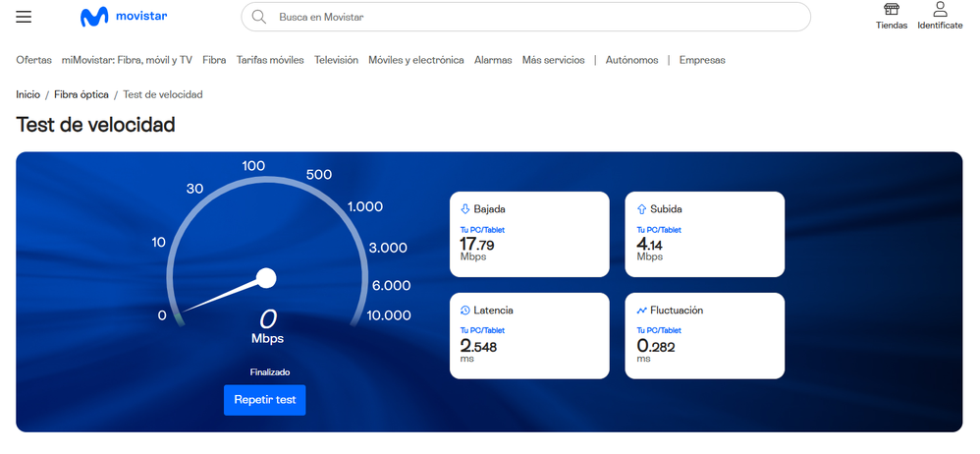980x454 pixels.
Task: Open the Ofertas menu item
Action: (x=33, y=60)
